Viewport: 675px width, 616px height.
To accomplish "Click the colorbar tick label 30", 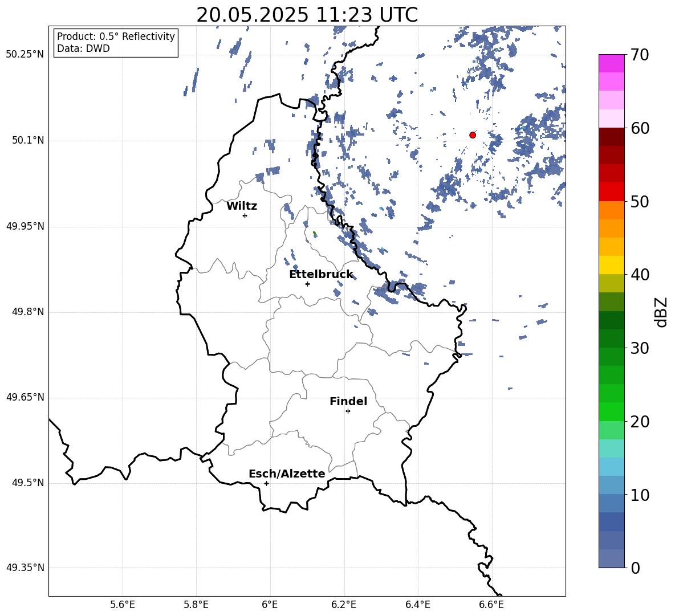I will 640,348.
